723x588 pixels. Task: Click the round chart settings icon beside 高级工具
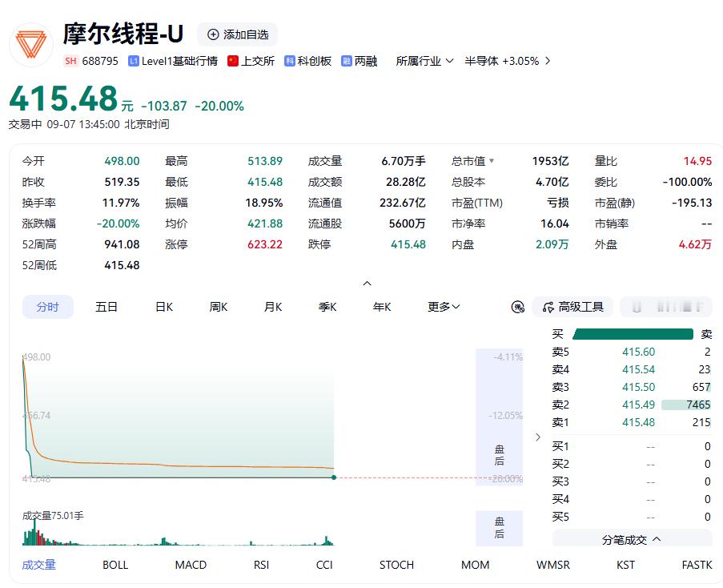518,307
